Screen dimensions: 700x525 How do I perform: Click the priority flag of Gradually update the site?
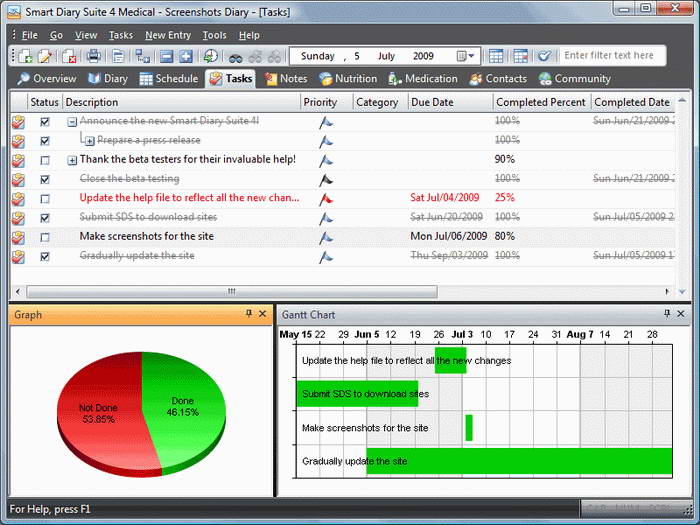tap(326, 257)
